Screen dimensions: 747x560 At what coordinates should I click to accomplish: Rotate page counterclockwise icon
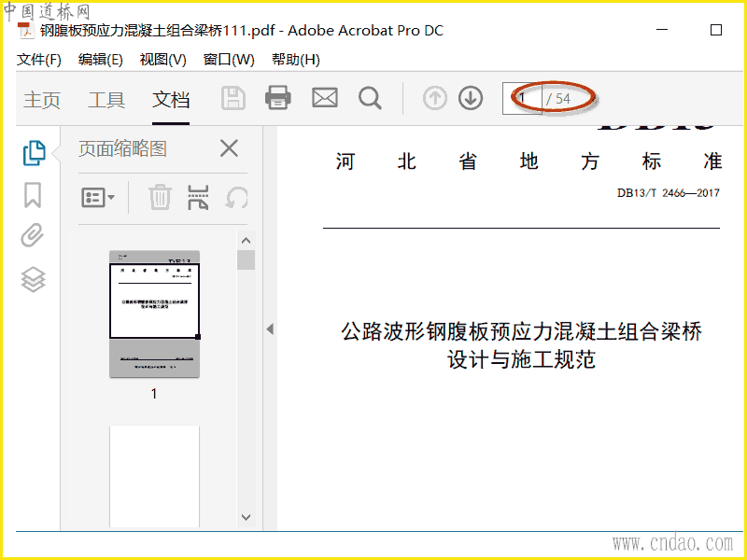237,198
